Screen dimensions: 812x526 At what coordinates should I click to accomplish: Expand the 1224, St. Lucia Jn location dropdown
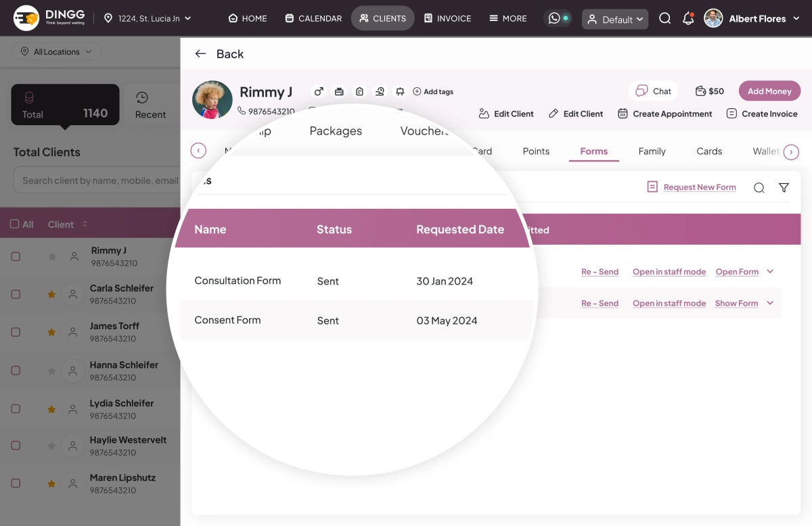point(148,18)
